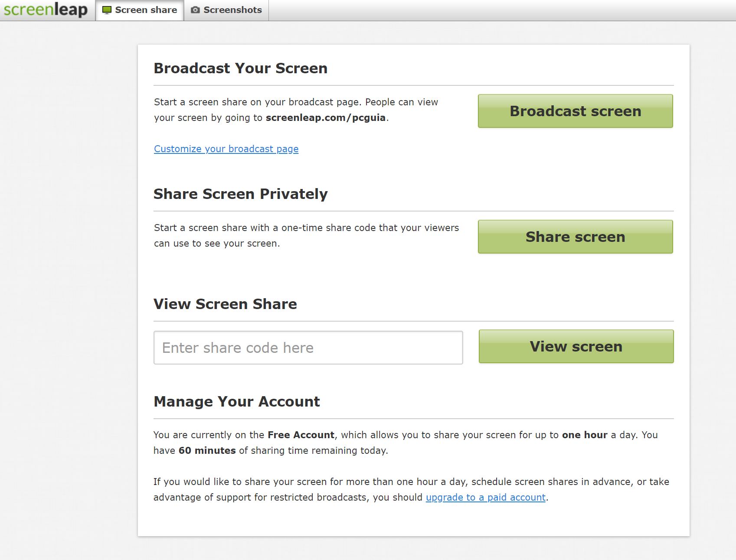Click the Broadcast Your Screen heading
Screen dimensions: 736x560
click(x=240, y=68)
